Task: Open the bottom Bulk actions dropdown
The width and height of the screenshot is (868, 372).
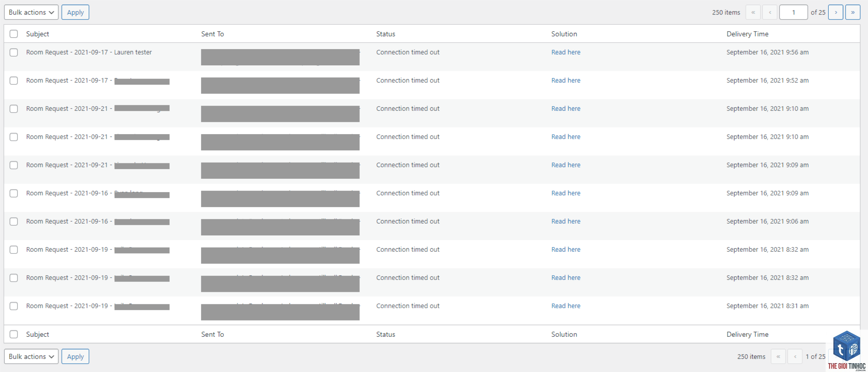Action: click(x=31, y=356)
